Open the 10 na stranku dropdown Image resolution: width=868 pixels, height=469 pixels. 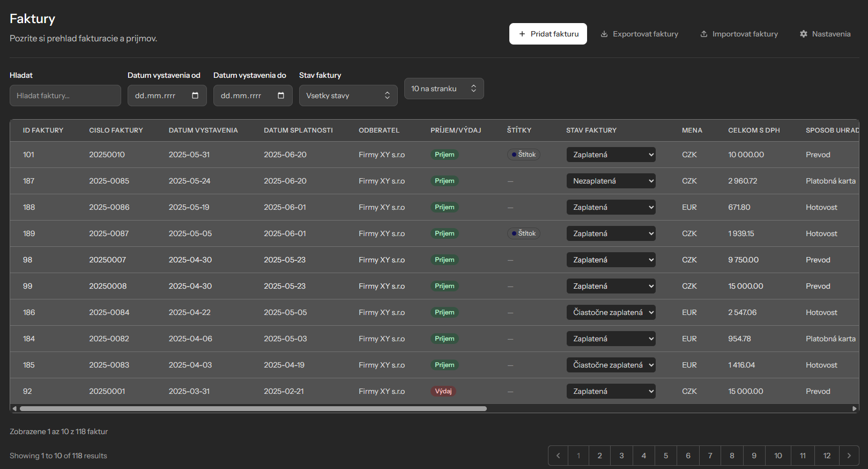click(443, 89)
